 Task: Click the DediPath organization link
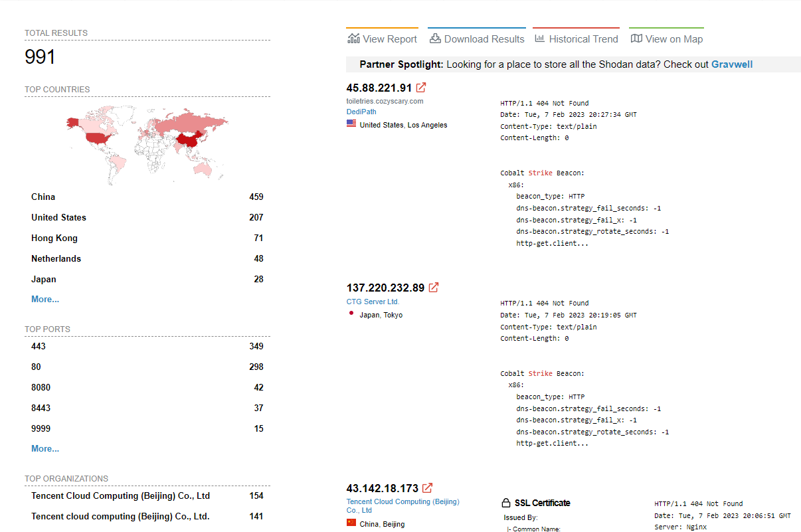pyautogui.click(x=361, y=112)
